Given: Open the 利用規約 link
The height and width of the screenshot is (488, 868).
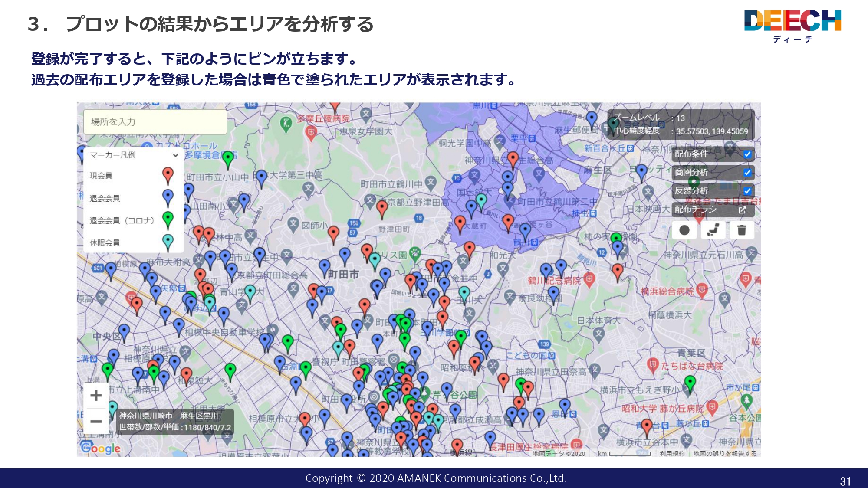Looking at the screenshot, I should click(672, 454).
